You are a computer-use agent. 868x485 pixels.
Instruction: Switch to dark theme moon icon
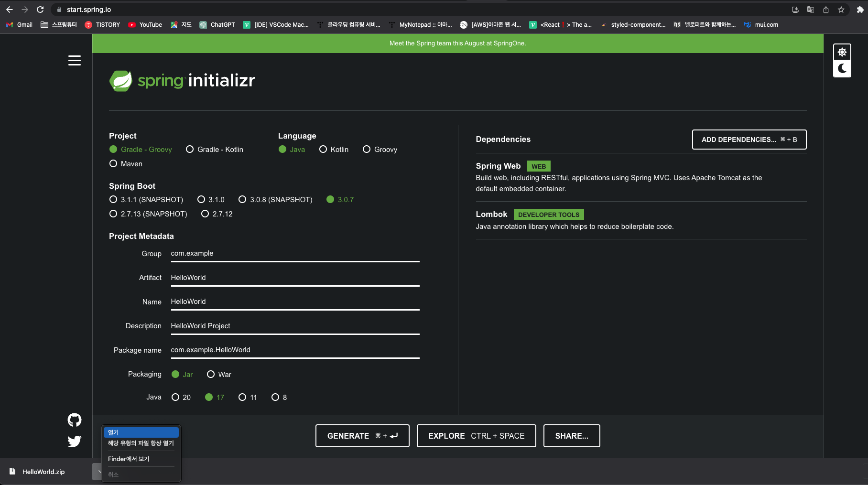tap(842, 68)
